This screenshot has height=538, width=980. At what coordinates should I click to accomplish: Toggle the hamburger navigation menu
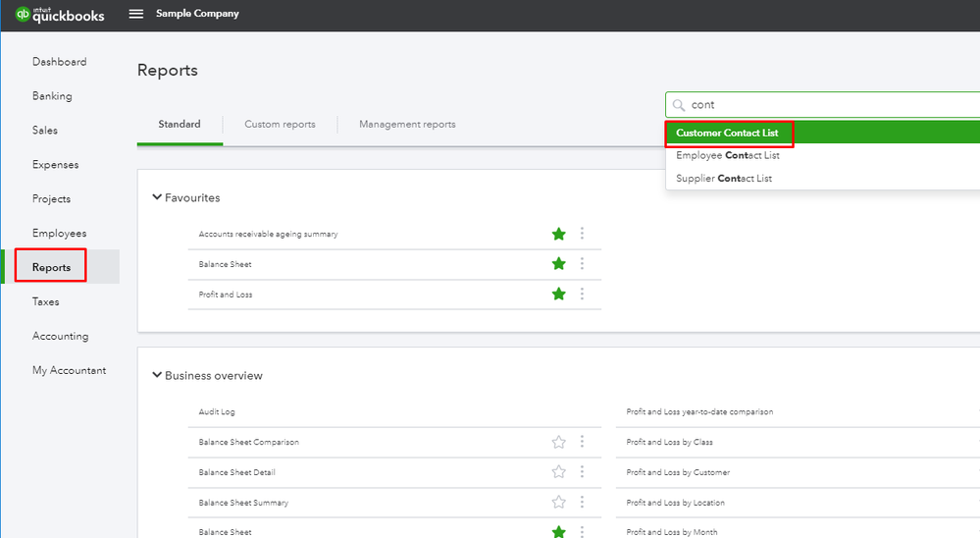coord(136,14)
